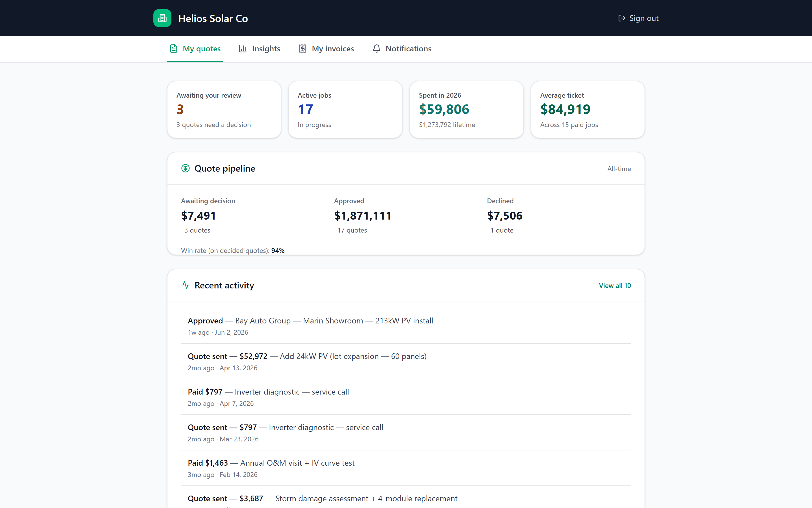This screenshot has height=508, width=812.
Task: Click the 3 quotes need a decision text
Action: point(214,125)
